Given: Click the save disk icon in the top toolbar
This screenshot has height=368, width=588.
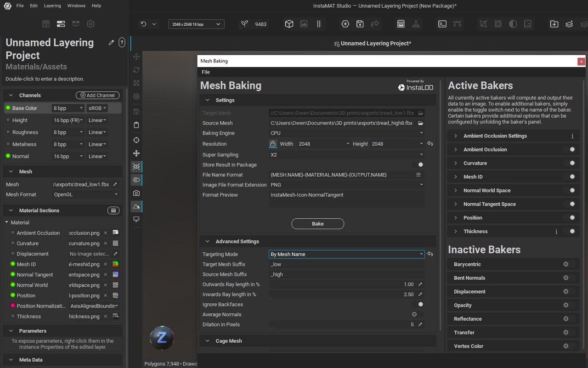Looking at the screenshot, I should click(360, 24).
